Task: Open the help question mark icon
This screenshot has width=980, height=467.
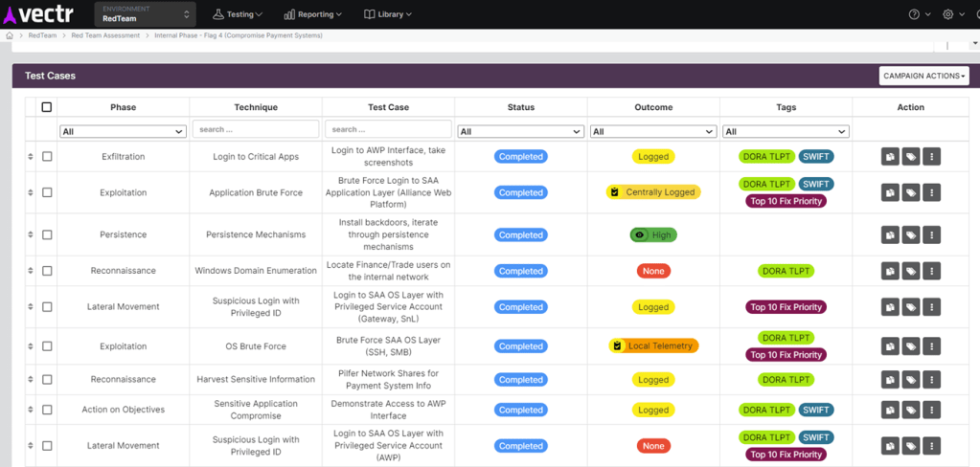Action: pos(914,14)
